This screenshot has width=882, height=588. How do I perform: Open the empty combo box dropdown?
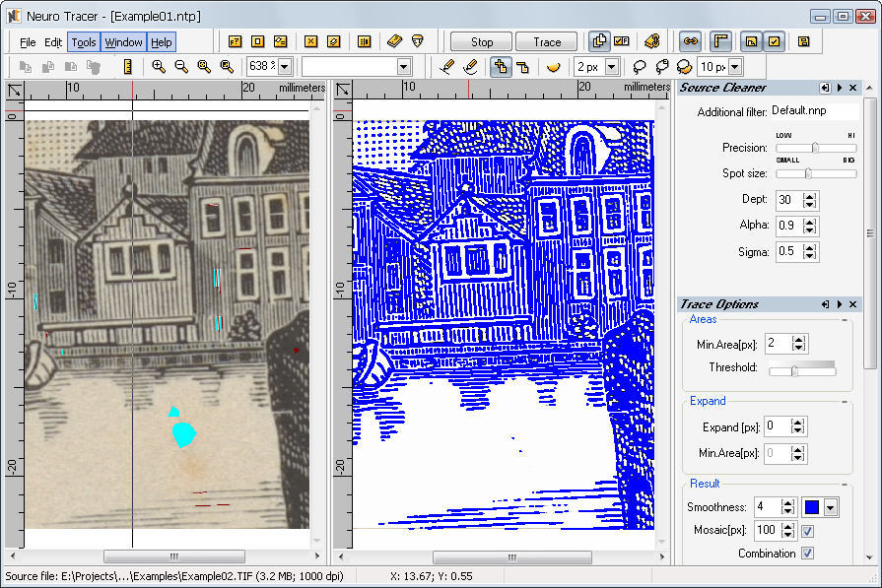403,67
